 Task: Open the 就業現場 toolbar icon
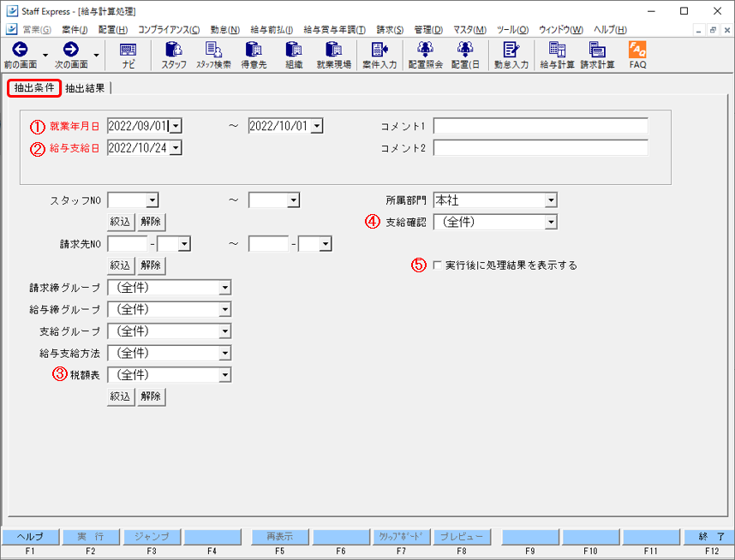(334, 49)
